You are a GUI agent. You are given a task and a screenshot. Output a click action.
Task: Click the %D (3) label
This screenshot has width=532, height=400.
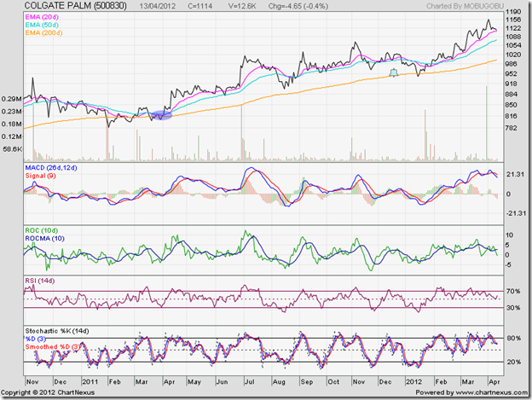pyautogui.click(x=36, y=339)
